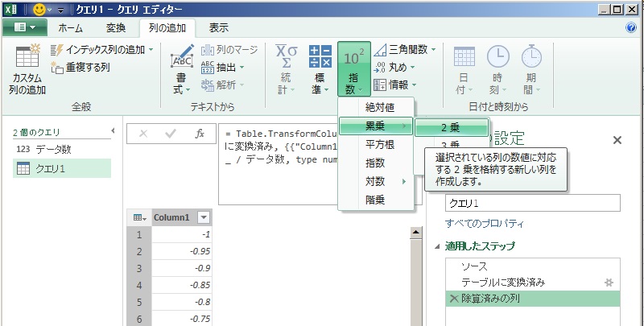Delete the 除算済みの列 step with the X
Image resolution: width=644 pixels, height=326 pixels.
pyautogui.click(x=453, y=299)
